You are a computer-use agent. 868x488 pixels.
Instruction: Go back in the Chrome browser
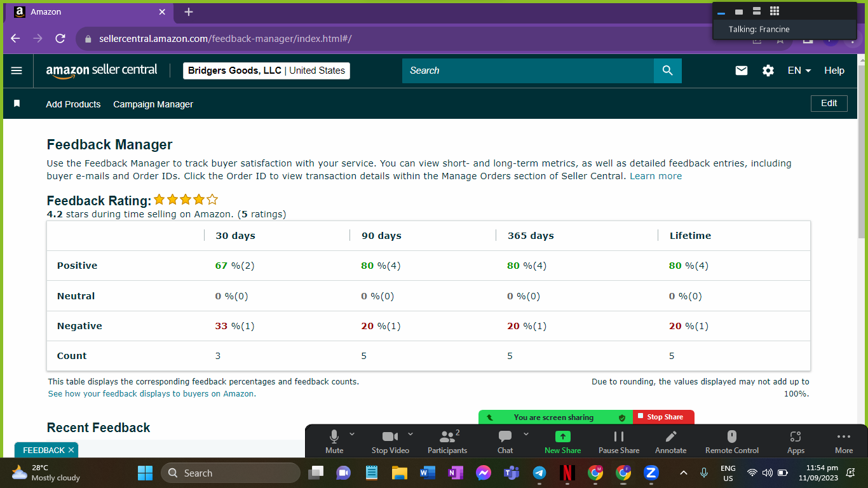(16, 39)
